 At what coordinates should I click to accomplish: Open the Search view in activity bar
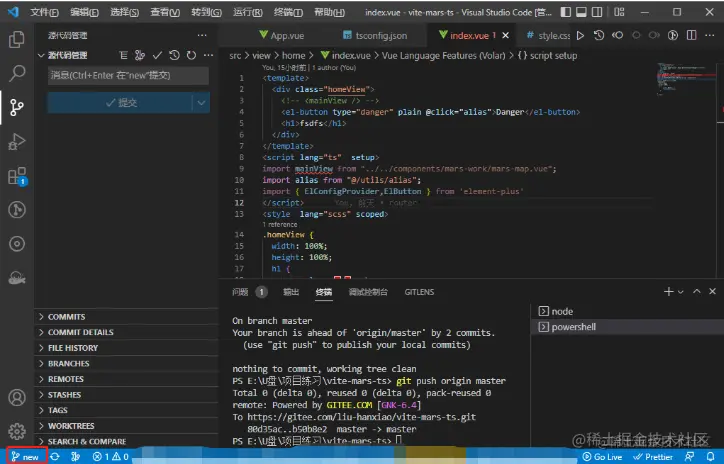pos(17,73)
